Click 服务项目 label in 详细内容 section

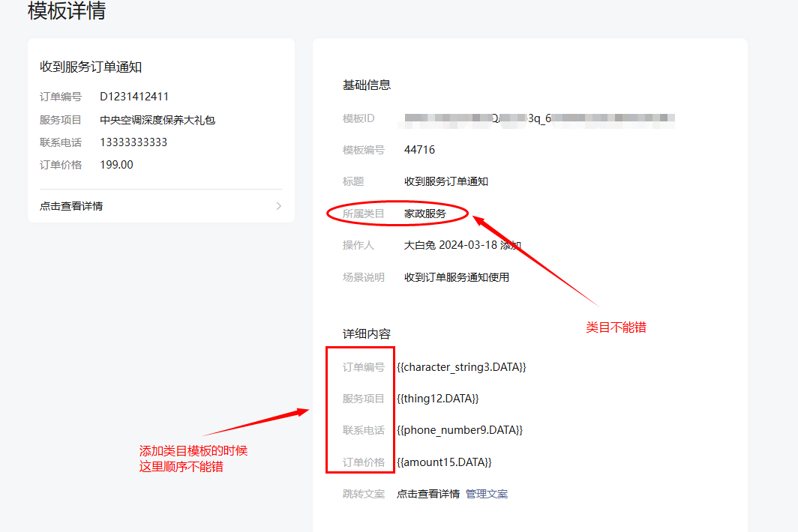click(x=363, y=399)
